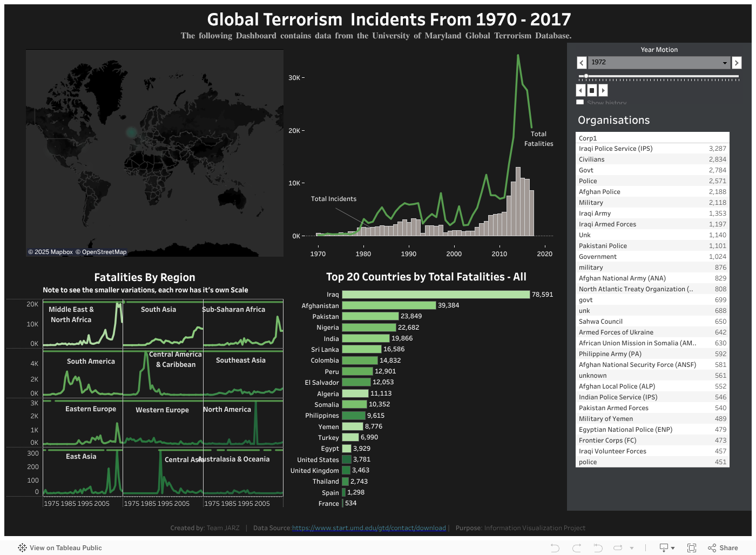
Task: Select the Afghan Police row in Organisations
Action: pos(599,192)
